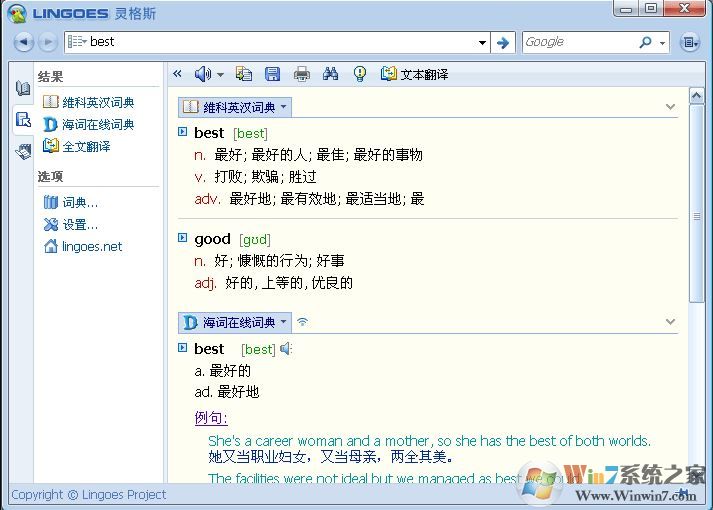This screenshot has height=510, width=713.
Task: Go back with the back arrow button
Action: point(24,42)
